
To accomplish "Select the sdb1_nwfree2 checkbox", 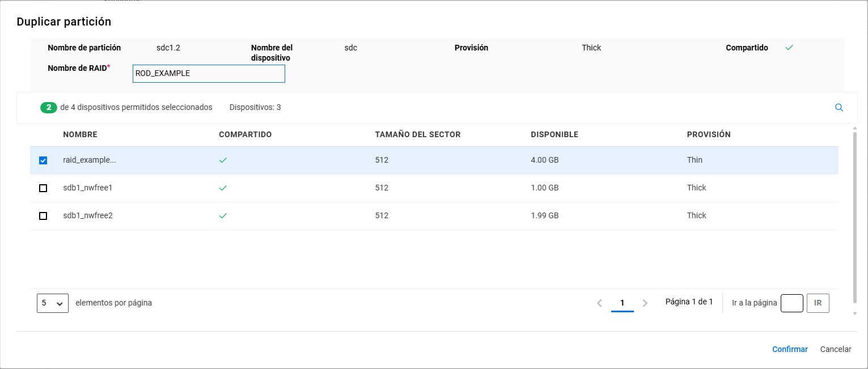I will [x=43, y=216].
